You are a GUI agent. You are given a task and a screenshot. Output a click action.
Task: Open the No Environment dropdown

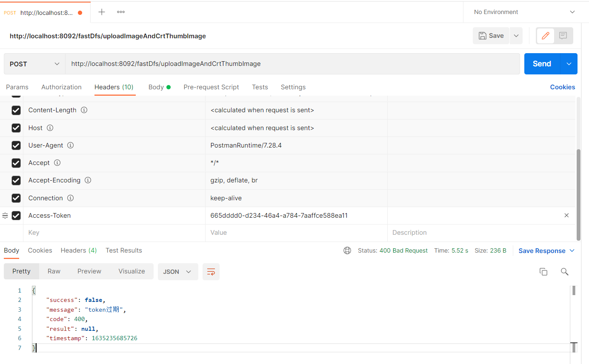[x=524, y=12]
